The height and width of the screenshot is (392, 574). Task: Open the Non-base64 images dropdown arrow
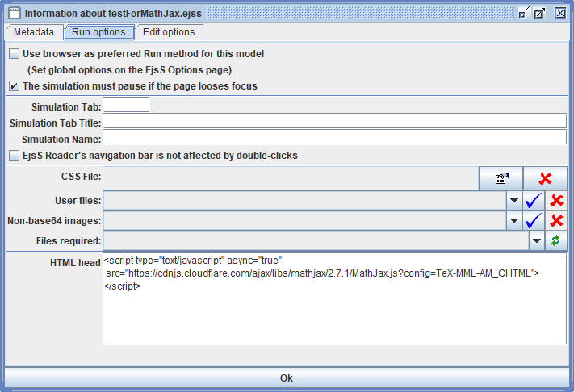514,220
